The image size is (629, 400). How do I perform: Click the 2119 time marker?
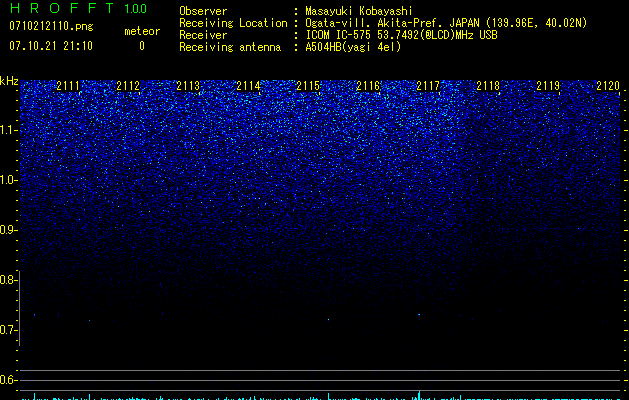548,86
